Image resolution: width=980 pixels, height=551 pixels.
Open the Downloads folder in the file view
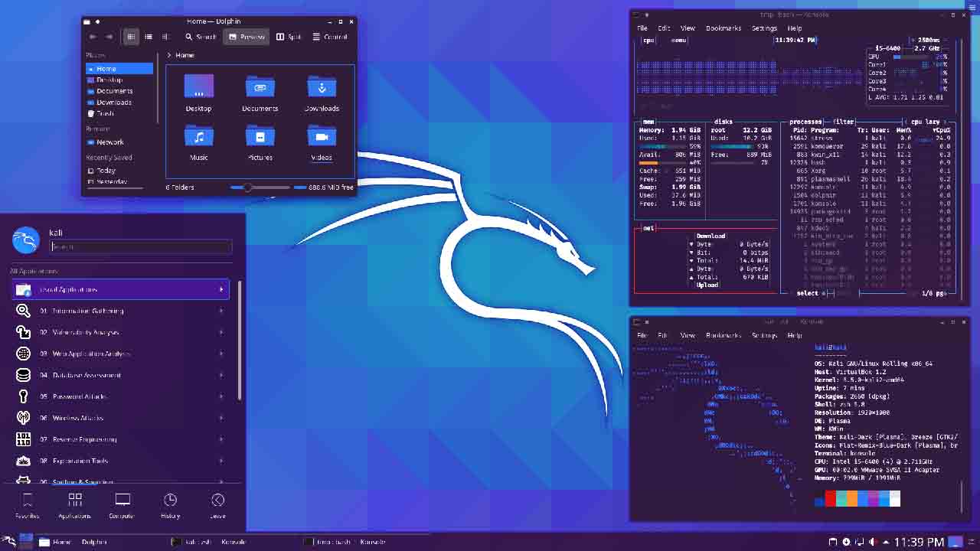[x=322, y=93]
